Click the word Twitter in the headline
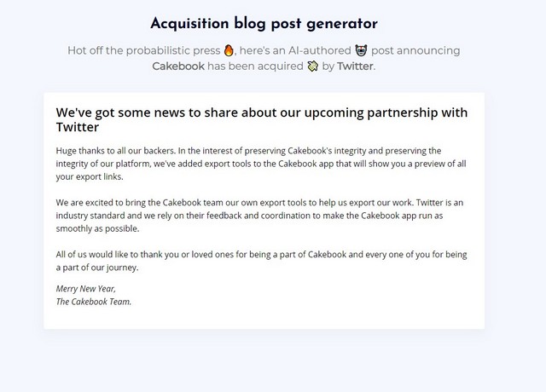This screenshot has height=392, width=546. coord(78,127)
